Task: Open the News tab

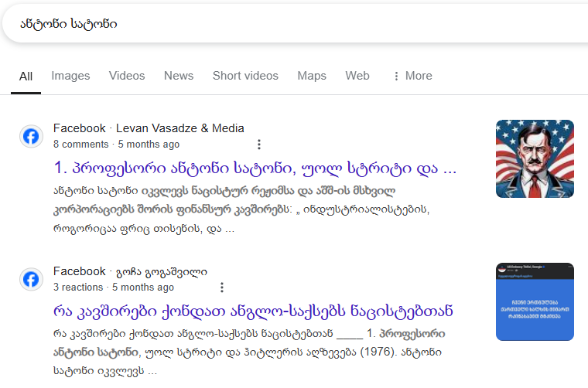Action: pyautogui.click(x=179, y=76)
